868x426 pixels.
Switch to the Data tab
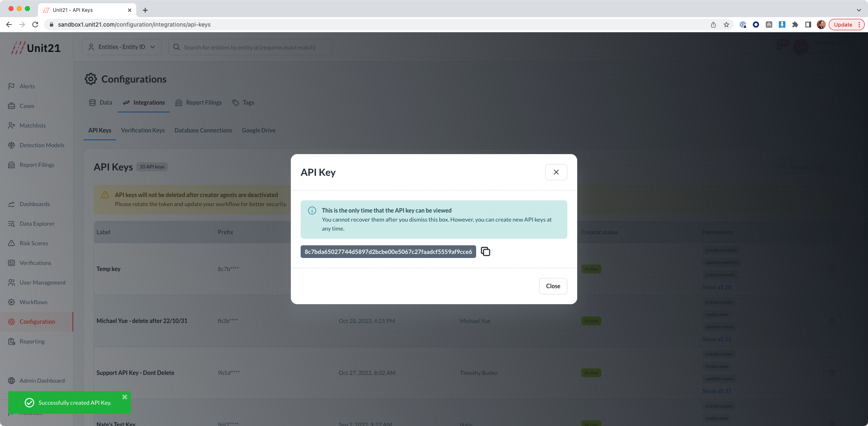(x=101, y=103)
